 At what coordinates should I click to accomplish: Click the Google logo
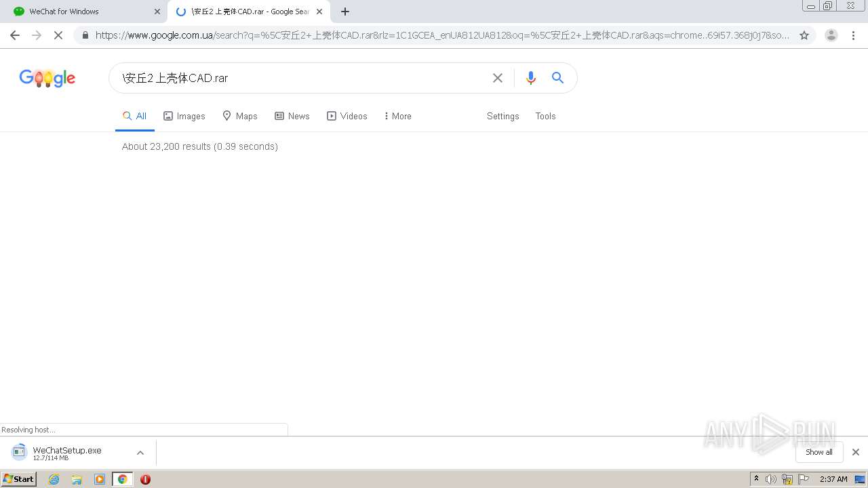pyautogui.click(x=47, y=79)
